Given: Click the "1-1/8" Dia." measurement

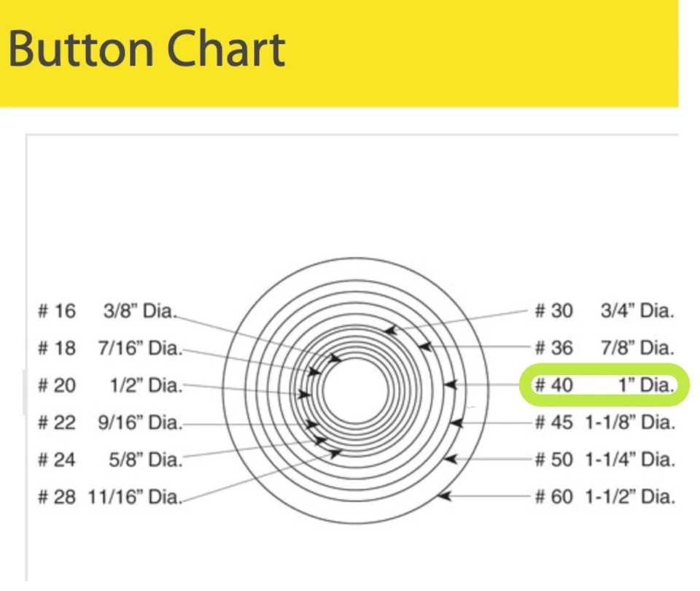Looking at the screenshot, I should point(630,422).
